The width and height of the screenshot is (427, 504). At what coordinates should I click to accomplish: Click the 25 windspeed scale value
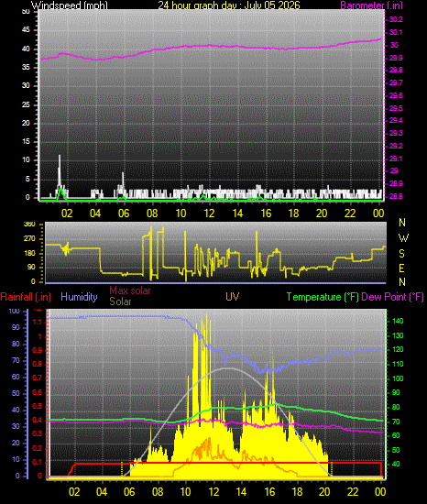(x=26, y=105)
